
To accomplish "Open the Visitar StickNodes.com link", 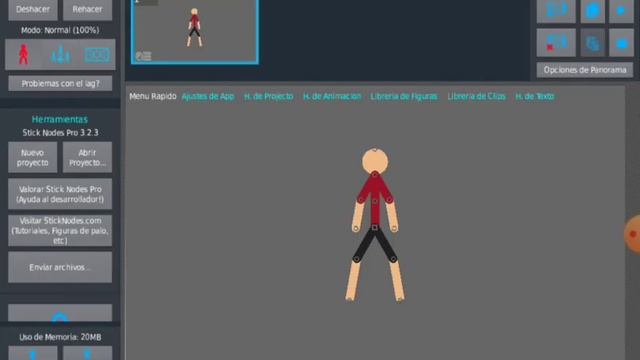I will (60, 231).
